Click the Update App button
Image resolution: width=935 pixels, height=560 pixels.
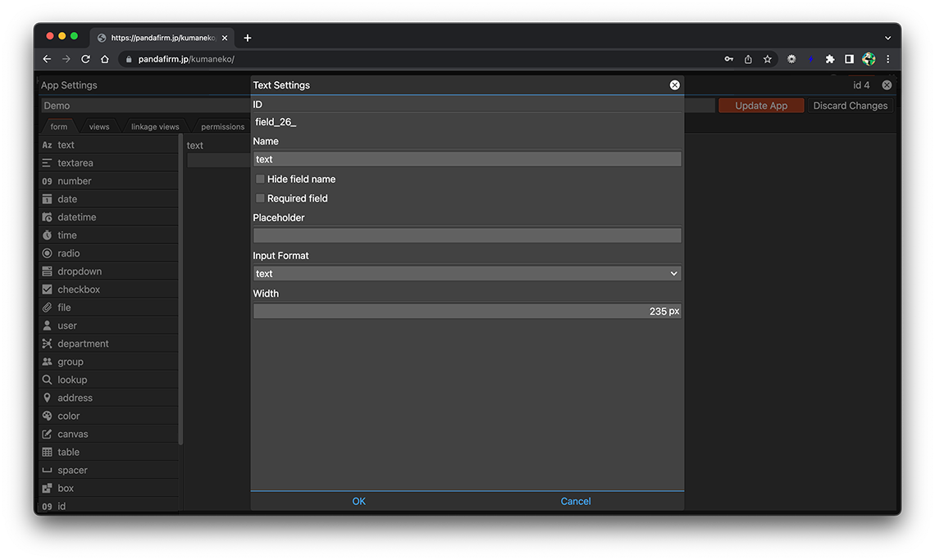coord(760,106)
